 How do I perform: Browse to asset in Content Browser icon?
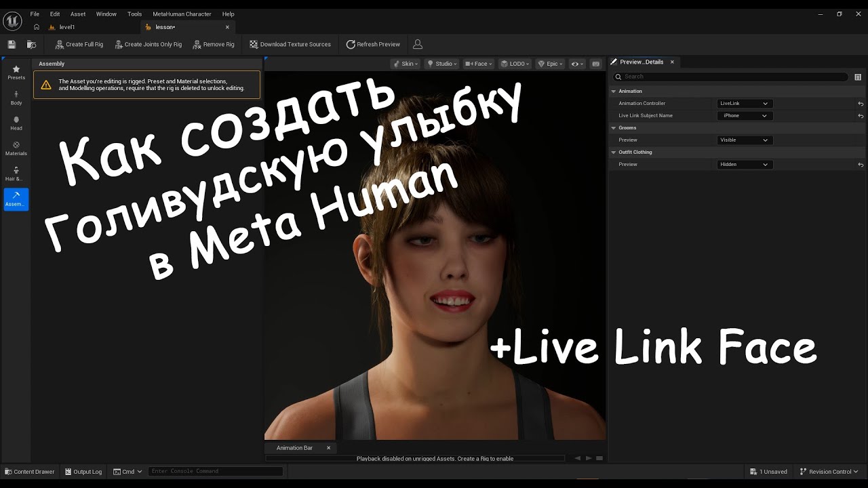click(x=31, y=44)
